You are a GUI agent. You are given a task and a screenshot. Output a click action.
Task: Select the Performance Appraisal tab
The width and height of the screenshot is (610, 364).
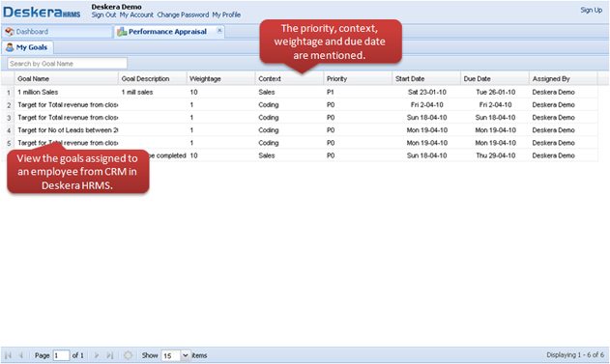(x=169, y=32)
